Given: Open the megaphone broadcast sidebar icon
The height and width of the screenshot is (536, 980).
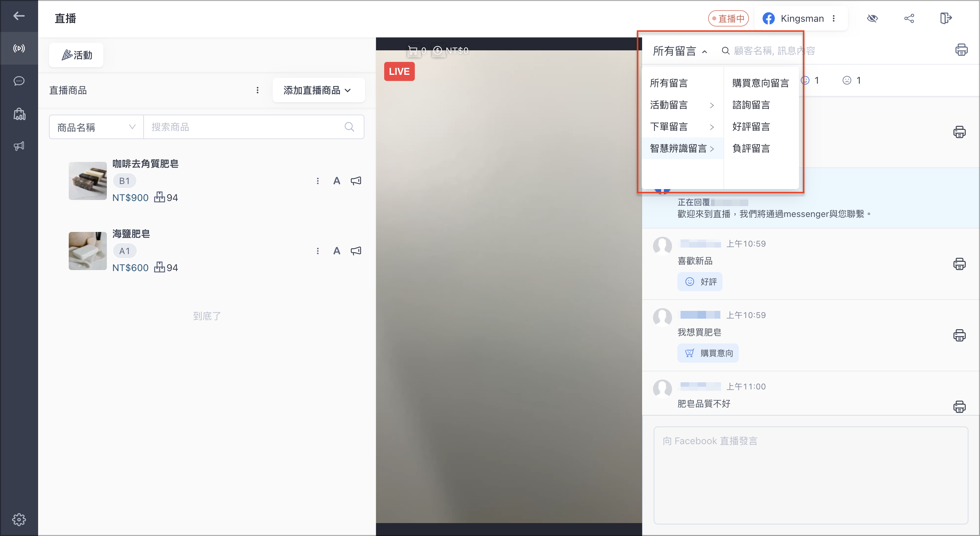Looking at the screenshot, I should [x=19, y=146].
